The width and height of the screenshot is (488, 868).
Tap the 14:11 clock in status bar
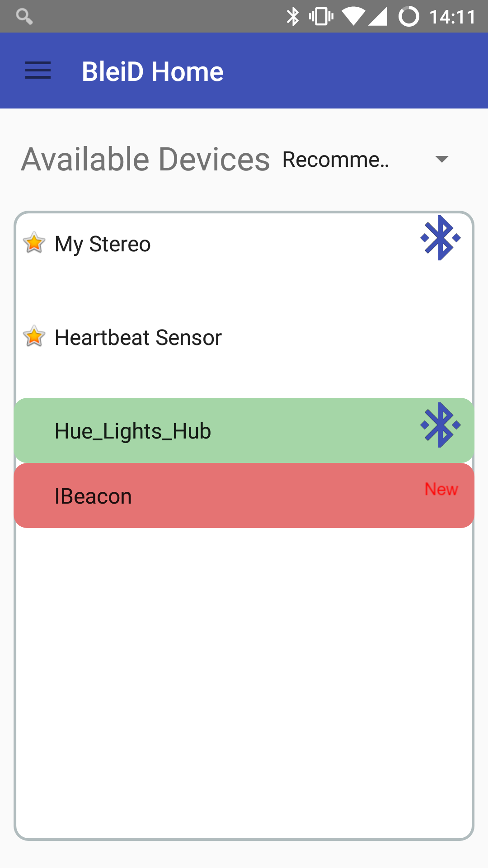point(452,17)
